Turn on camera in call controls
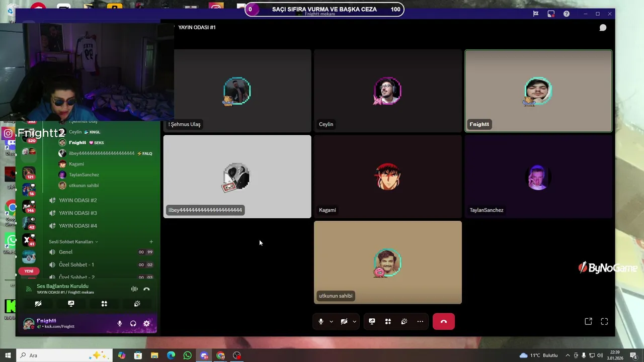This screenshot has width=644, height=362. click(344, 322)
